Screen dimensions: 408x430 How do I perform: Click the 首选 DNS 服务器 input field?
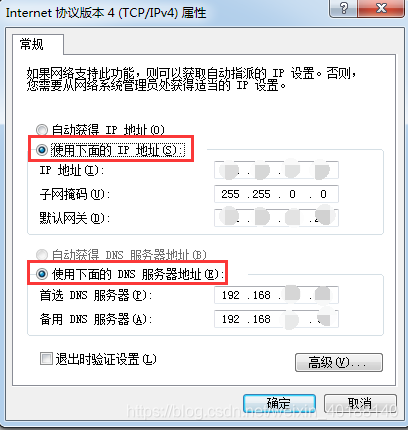pos(276,295)
